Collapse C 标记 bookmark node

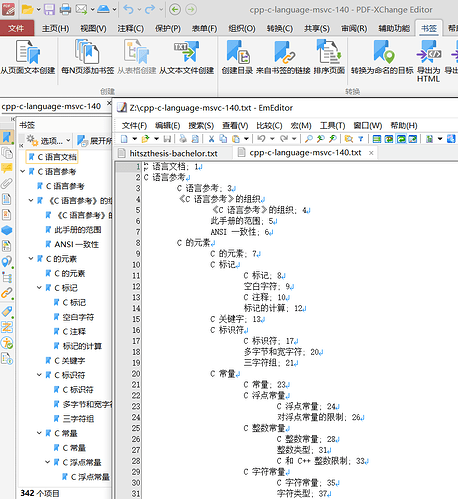(39, 288)
